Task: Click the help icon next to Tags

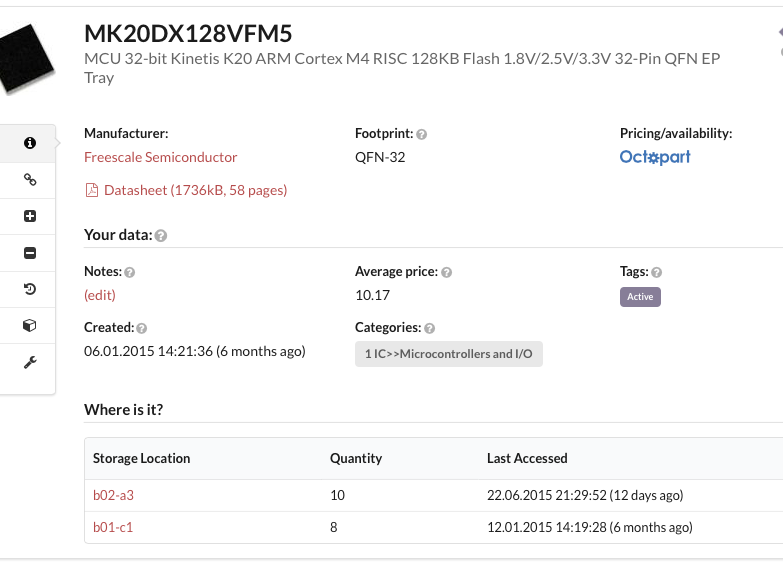Action: (x=657, y=272)
